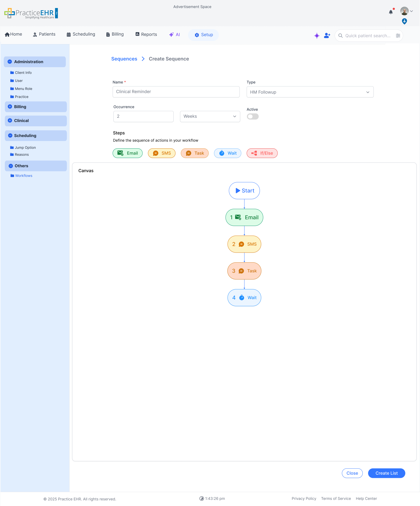
Task: Click the blue location pin icon
Action: pyautogui.click(x=404, y=21)
